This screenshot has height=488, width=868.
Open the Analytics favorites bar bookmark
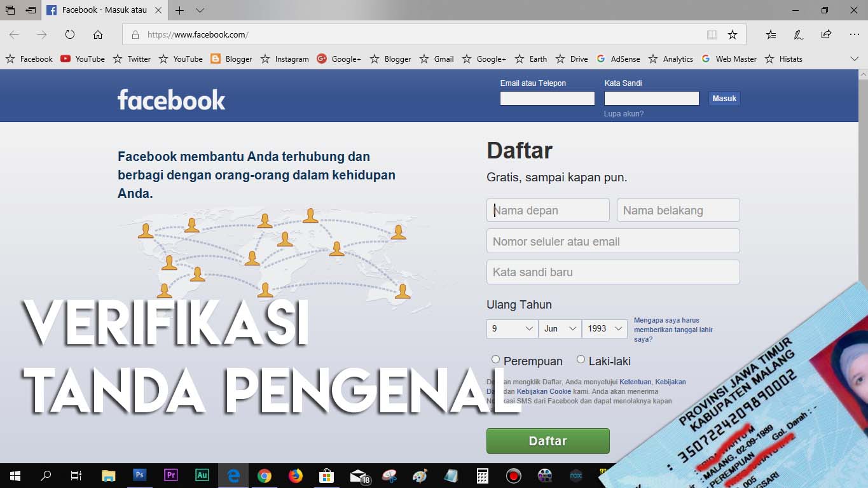click(670, 59)
